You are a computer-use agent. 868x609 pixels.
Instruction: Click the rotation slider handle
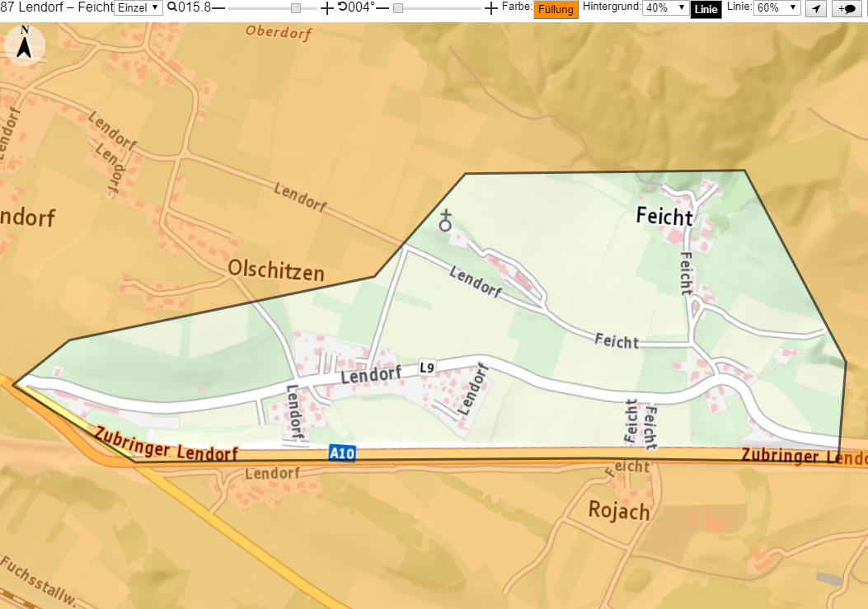click(x=398, y=8)
